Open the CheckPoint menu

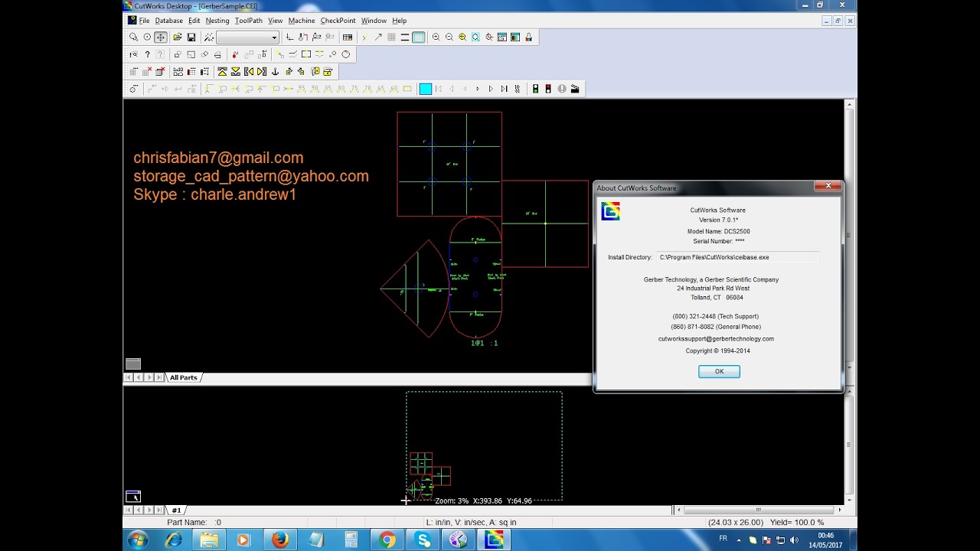(338, 21)
